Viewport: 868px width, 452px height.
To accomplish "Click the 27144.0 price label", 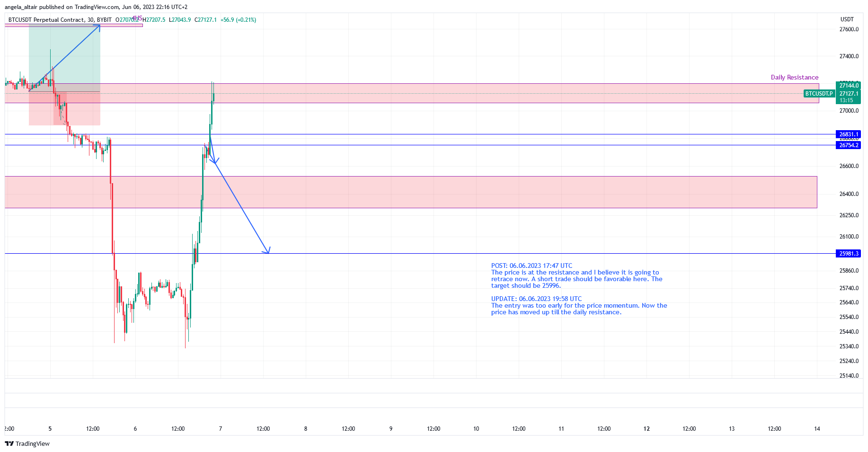I will [x=849, y=86].
